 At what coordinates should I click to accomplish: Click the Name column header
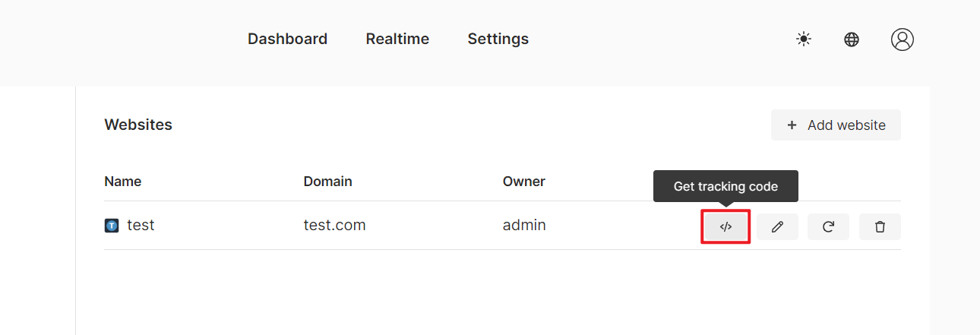coord(123,182)
